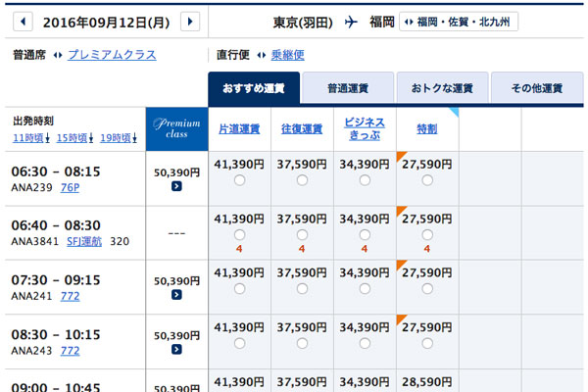Select the その他運賃 tab
The height and width of the screenshot is (392, 588).
tap(537, 88)
